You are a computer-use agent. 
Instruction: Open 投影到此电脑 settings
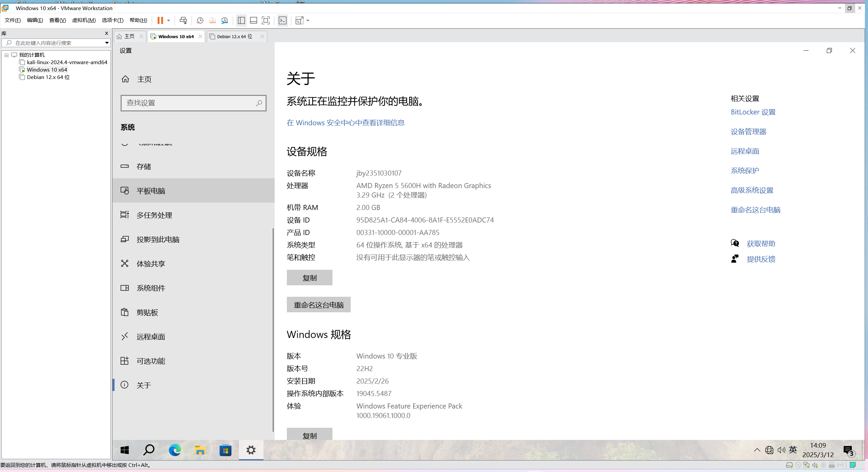coord(194,239)
